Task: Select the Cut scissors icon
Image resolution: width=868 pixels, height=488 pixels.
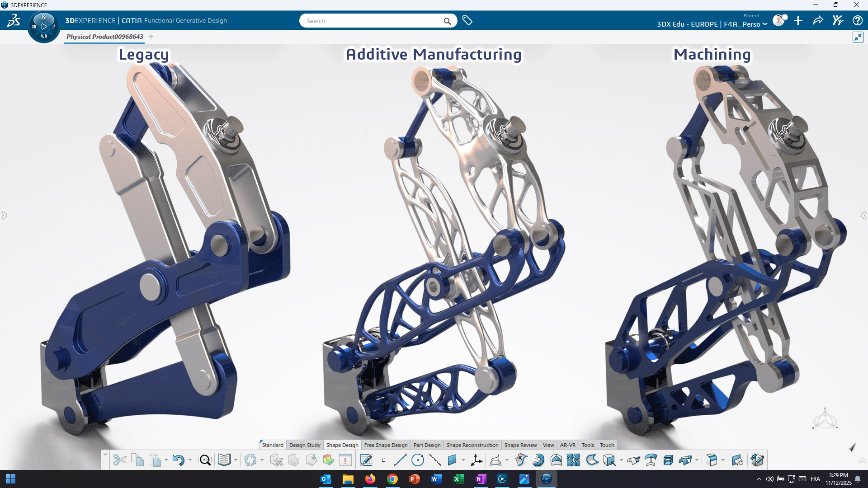Action: tap(120, 460)
